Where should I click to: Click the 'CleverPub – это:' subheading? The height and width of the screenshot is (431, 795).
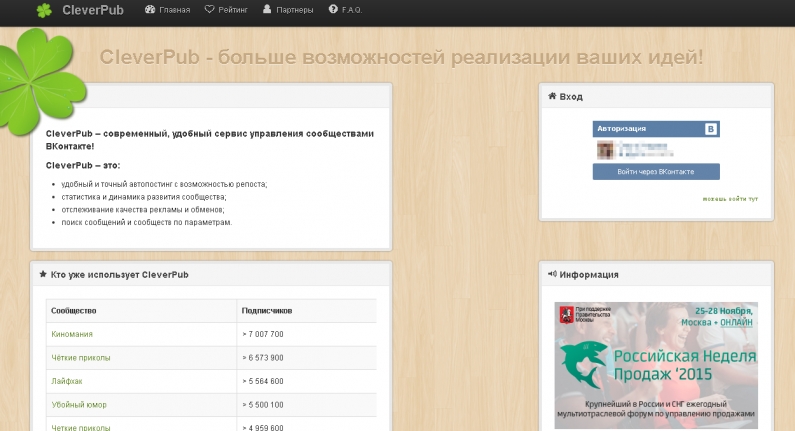[x=83, y=165]
